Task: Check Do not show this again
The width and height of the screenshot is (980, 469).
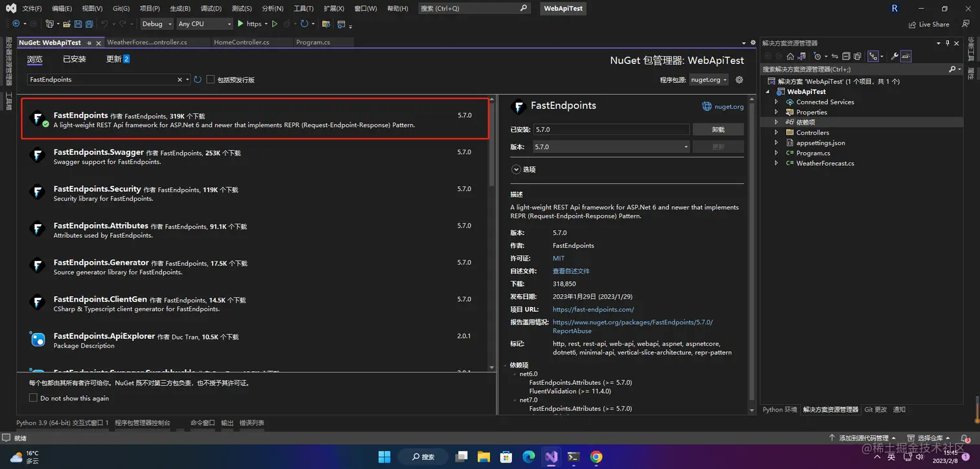Action: click(33, 398)
